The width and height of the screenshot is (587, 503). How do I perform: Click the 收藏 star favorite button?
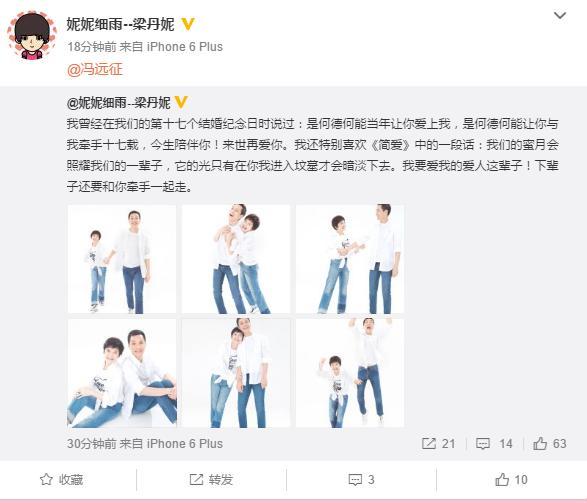(61, 479)
